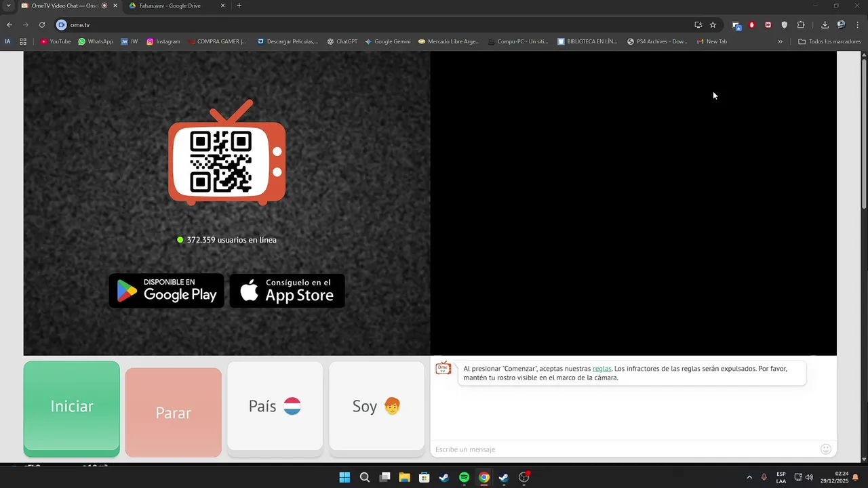Open the Descargar Peliculas bookmark
Screen dimensions: 868x488
pos(288,41)
